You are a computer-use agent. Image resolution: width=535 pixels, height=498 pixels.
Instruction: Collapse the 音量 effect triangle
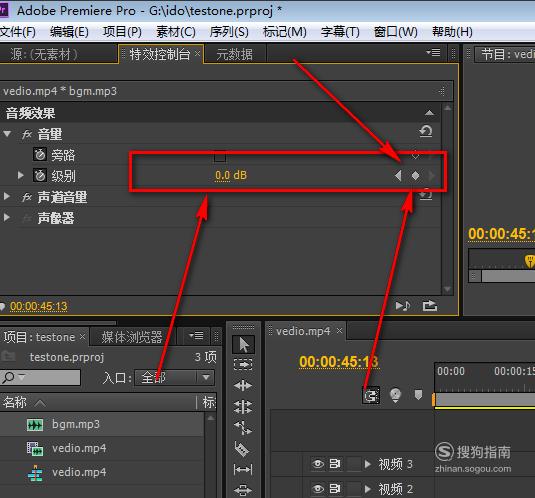click(x=7, y=134)
